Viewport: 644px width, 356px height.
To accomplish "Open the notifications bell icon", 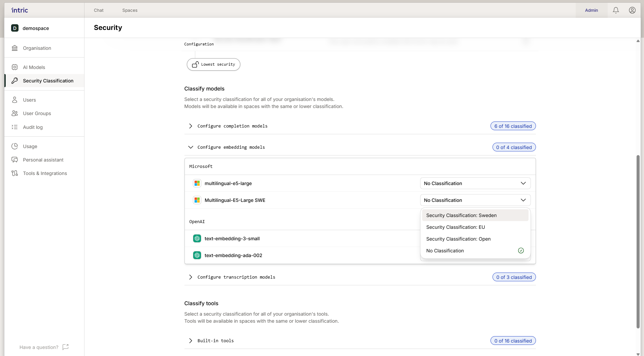I will coord(616,10).
